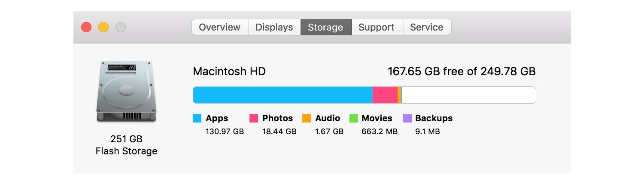
Task: Select the purple Backups legend square
Action: tap(407, 118)
